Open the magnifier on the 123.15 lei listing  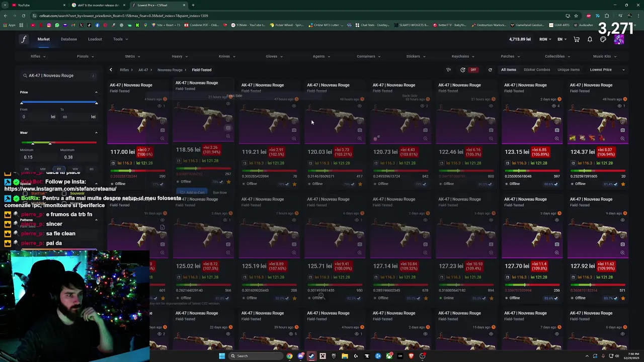coord(557,138)
